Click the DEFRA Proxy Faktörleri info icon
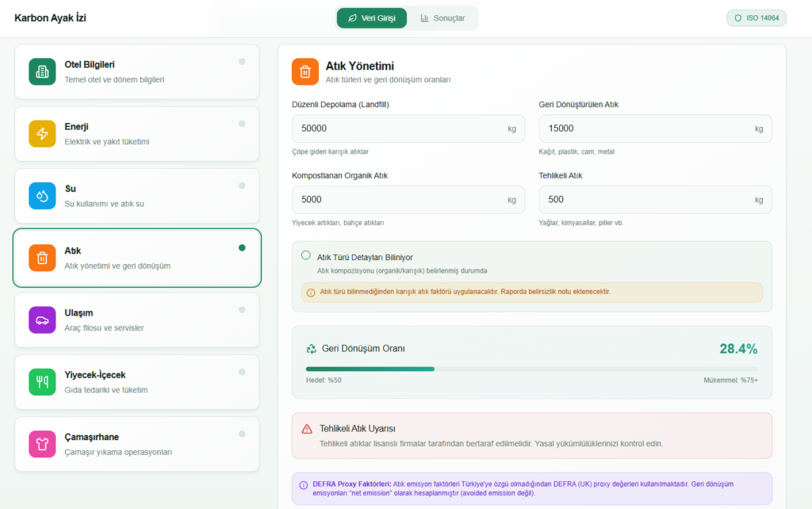This screenshot has width=812, height=509. 303,485
